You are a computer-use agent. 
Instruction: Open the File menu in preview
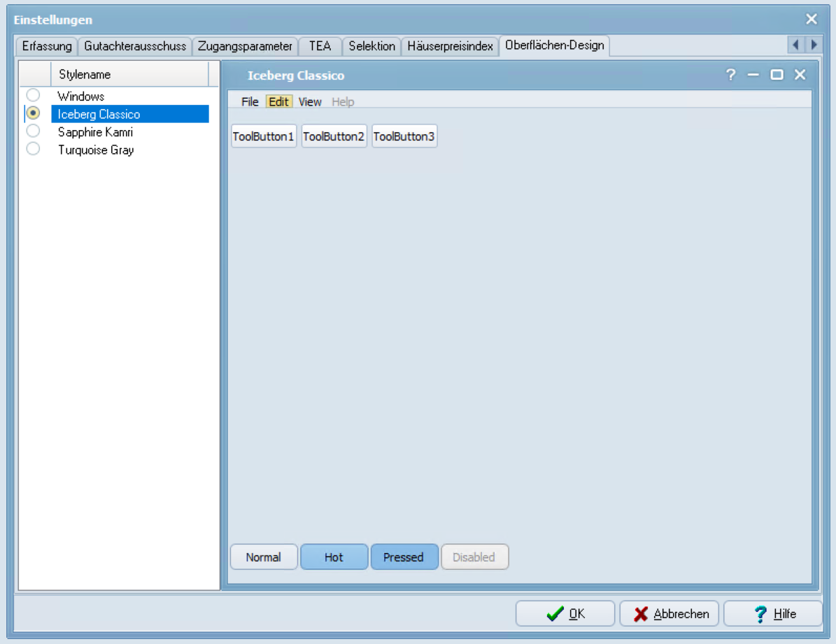point(250,102)
